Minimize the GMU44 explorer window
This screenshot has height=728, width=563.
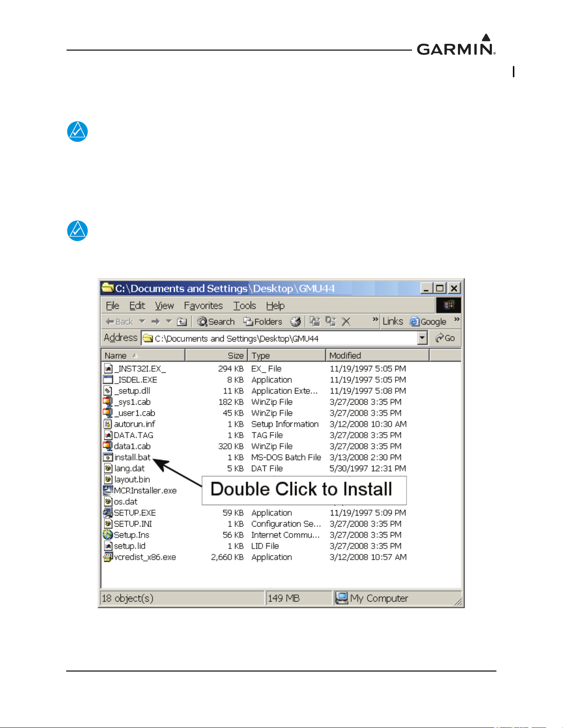click(426, 288)
